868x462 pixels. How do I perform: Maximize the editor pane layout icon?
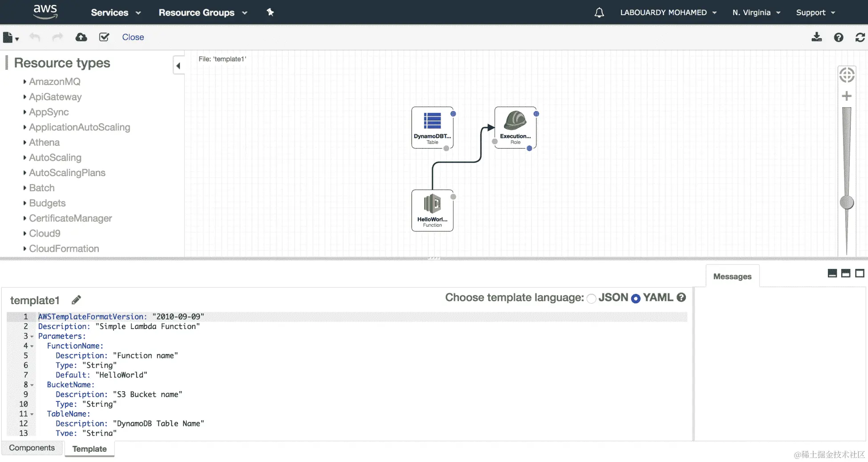point(860,273)
